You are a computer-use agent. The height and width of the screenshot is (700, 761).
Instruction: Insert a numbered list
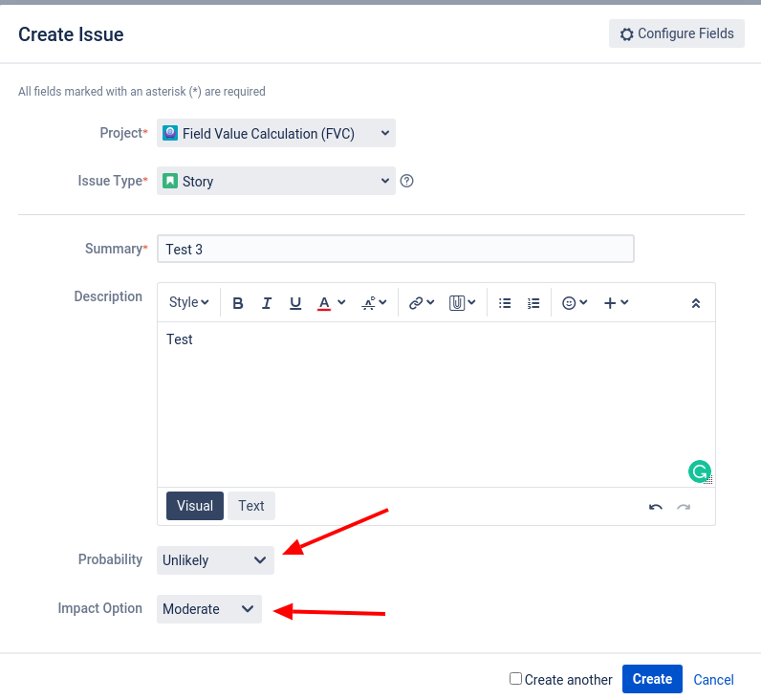point(533,303)
